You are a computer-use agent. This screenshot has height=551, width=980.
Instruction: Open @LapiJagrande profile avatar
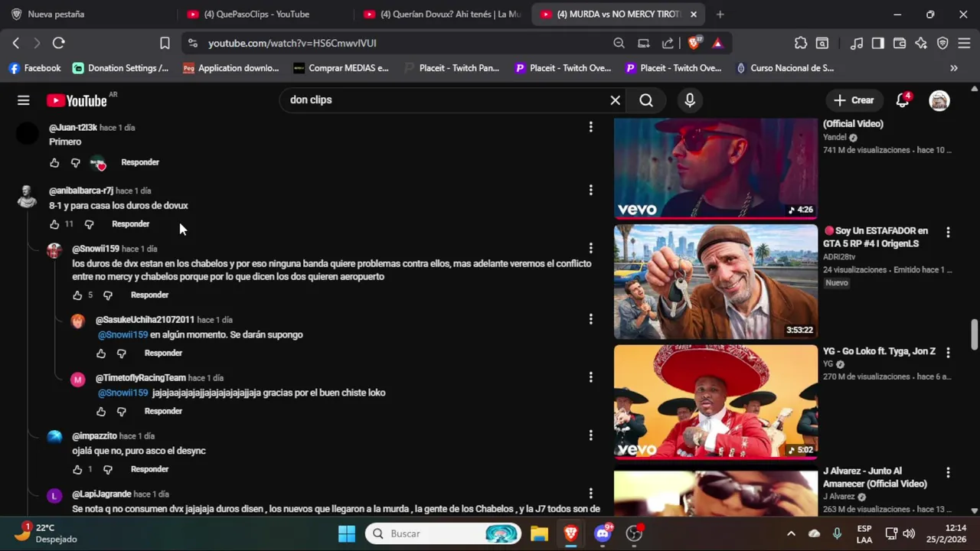54,496
